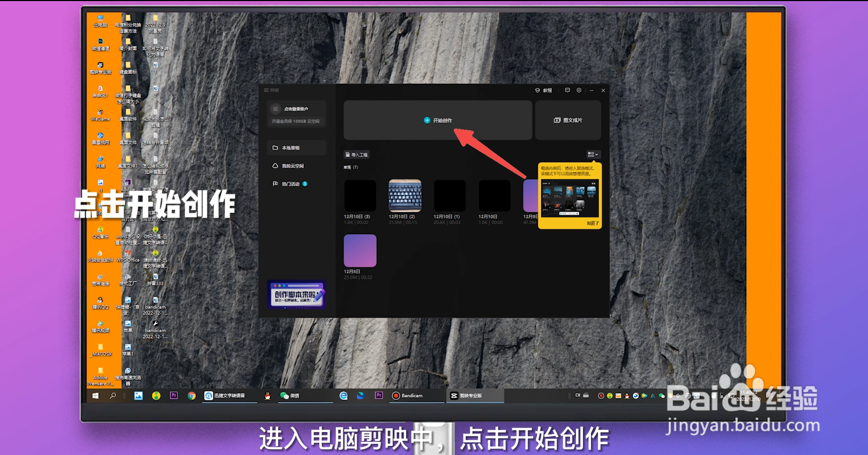
Task: Open settings gear icon in 剪映 title bar
Action: [x=579, y=90]
